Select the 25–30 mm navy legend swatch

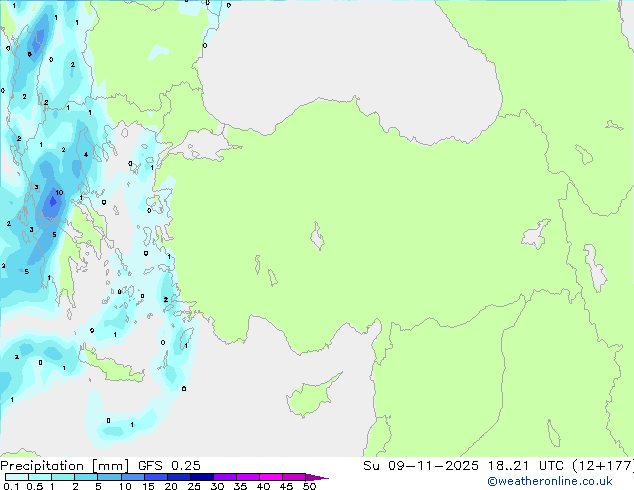[201, 477]
